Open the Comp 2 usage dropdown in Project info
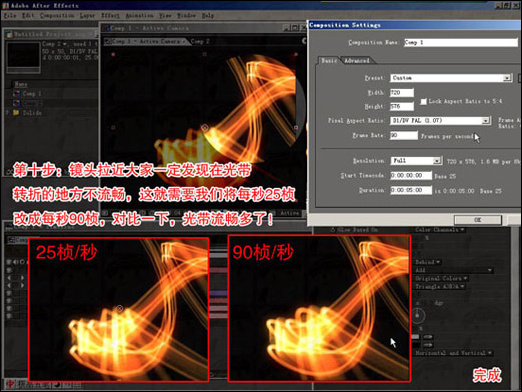This screenshot has height=392, width=522. click(65, 44)
